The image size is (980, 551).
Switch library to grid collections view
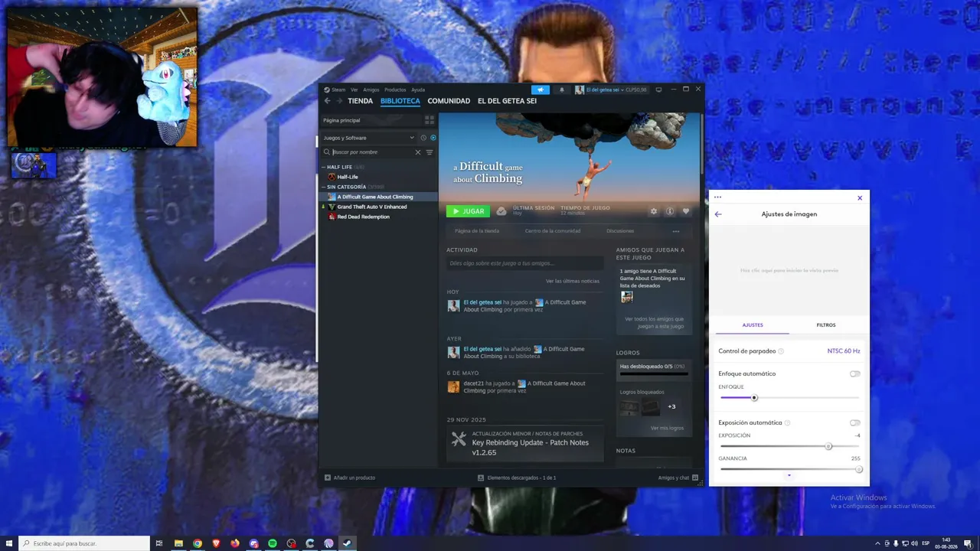[430, 120]
